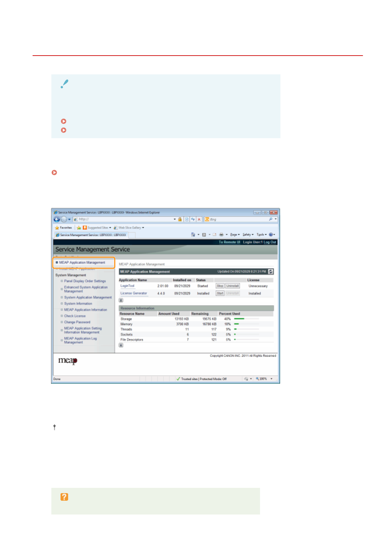Open the License Generator application link

pos(134,293)
